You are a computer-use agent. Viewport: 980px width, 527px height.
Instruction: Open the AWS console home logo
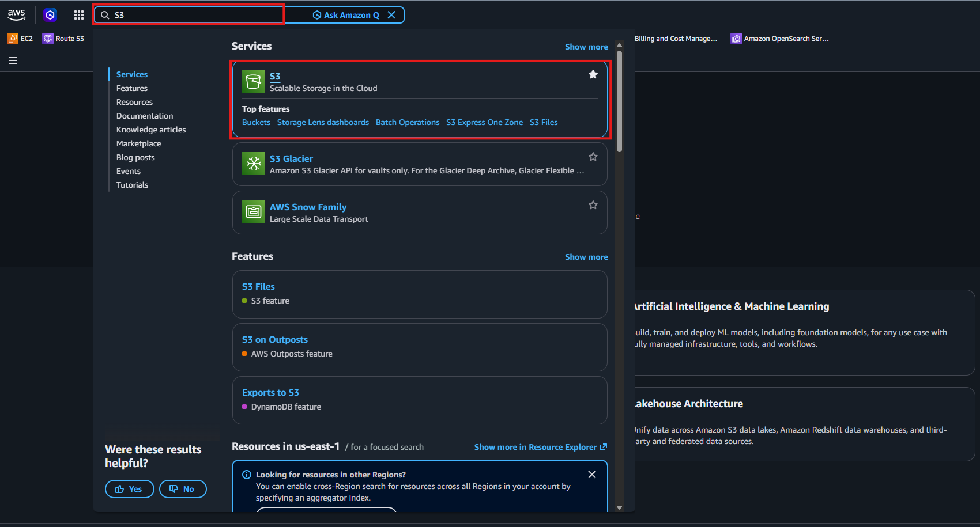[x=16, y=15]
